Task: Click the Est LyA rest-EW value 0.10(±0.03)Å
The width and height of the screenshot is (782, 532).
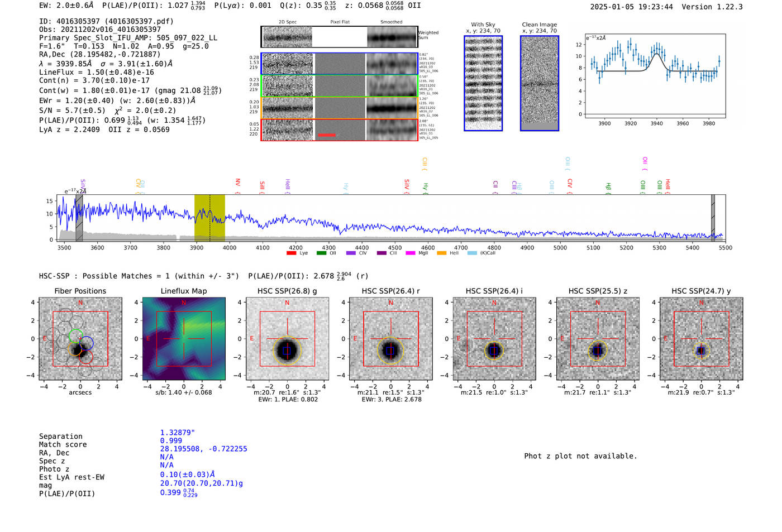Action: coord(188,475)
